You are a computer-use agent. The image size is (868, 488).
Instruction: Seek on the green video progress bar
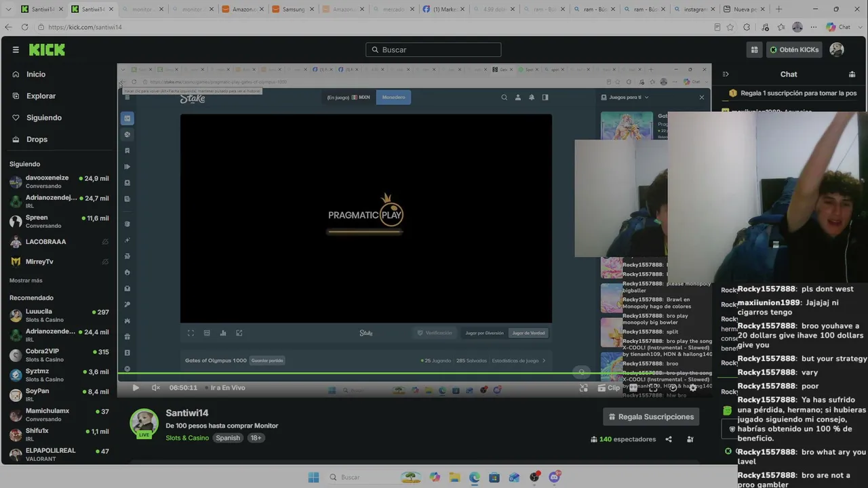coord(414,373)
